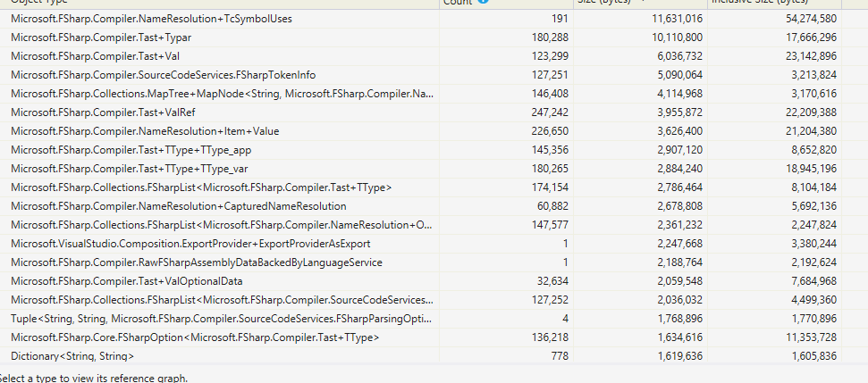Image resolution: width=868 pixels, height=383 pixels.
Task: Click the size value 1,619,636
Action: (680, 356)
